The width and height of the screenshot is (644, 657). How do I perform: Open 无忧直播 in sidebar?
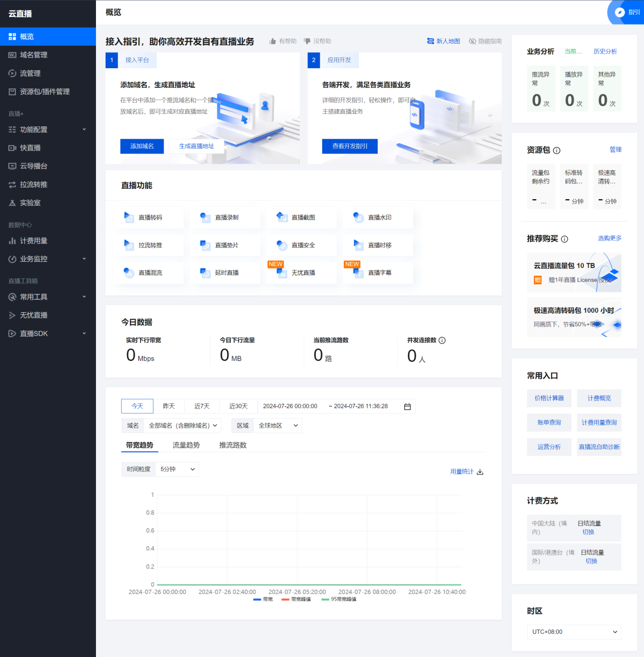[48, 315]
